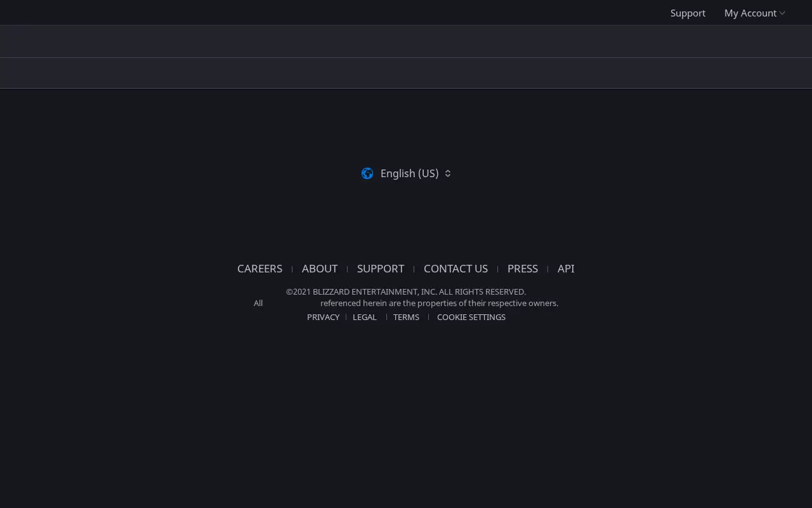Click the up-down arrows beside English (US)
This screenshot has height=508, width=812.
pos(448,173)
